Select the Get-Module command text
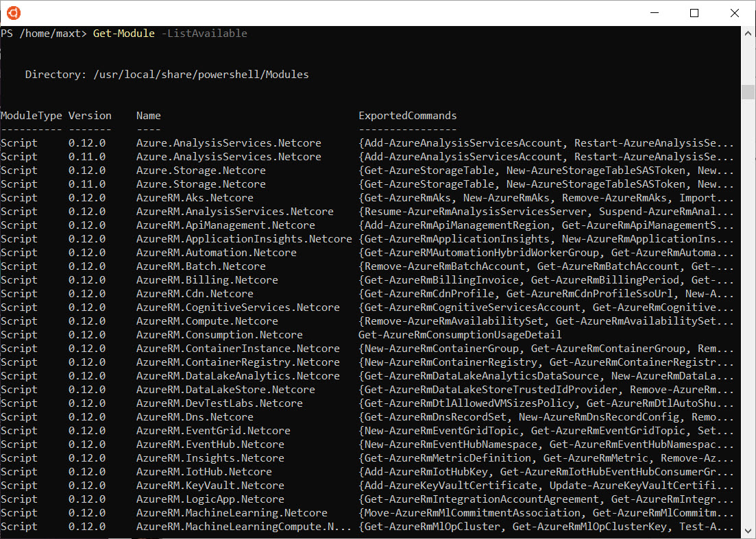Image resolution: width=756 pixels, height=539 pixels. pyautogui.click(x=123, y=33)
